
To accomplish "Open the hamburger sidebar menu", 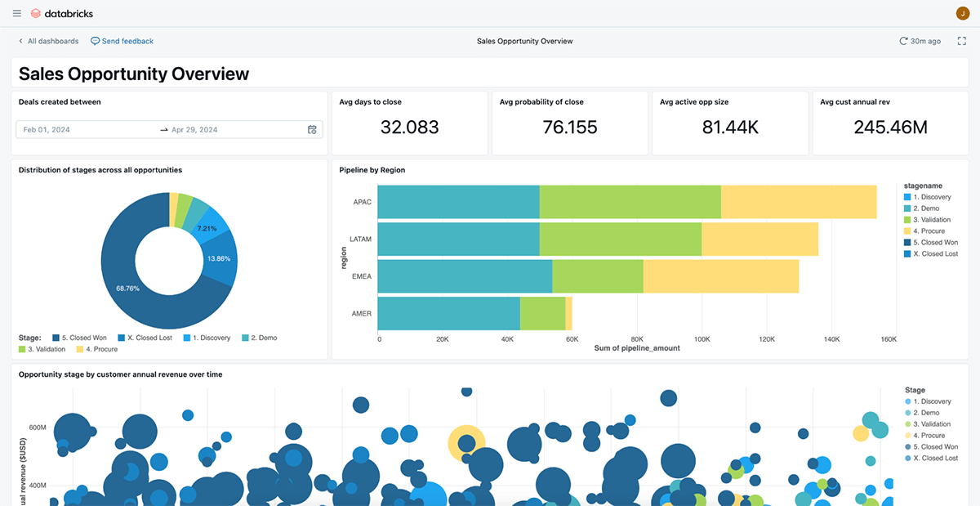I will click(17, 13).
